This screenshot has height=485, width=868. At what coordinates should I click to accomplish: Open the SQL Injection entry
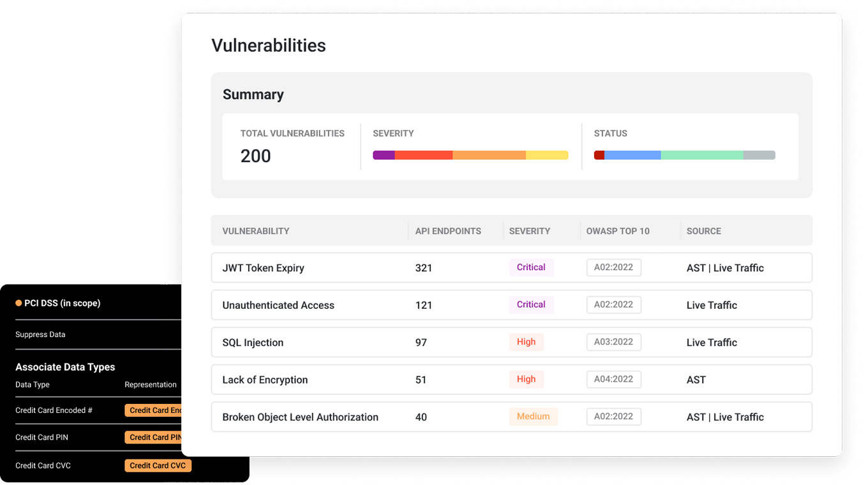[253, 343]
